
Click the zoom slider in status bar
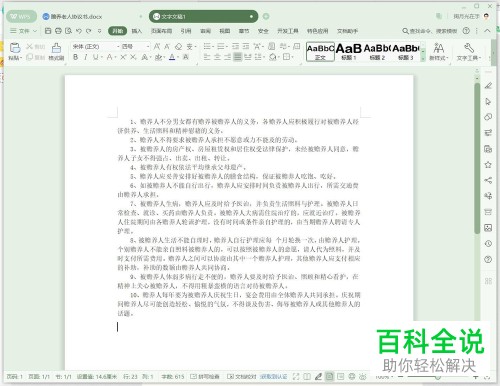pyautogui.click(x=438, y=377)
